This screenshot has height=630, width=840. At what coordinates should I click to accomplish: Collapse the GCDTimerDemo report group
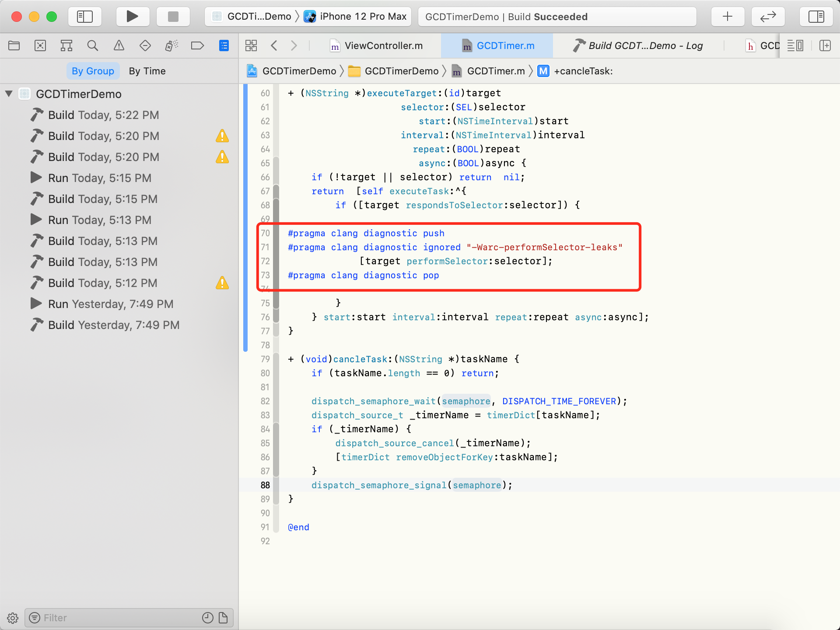pos(9,94)
